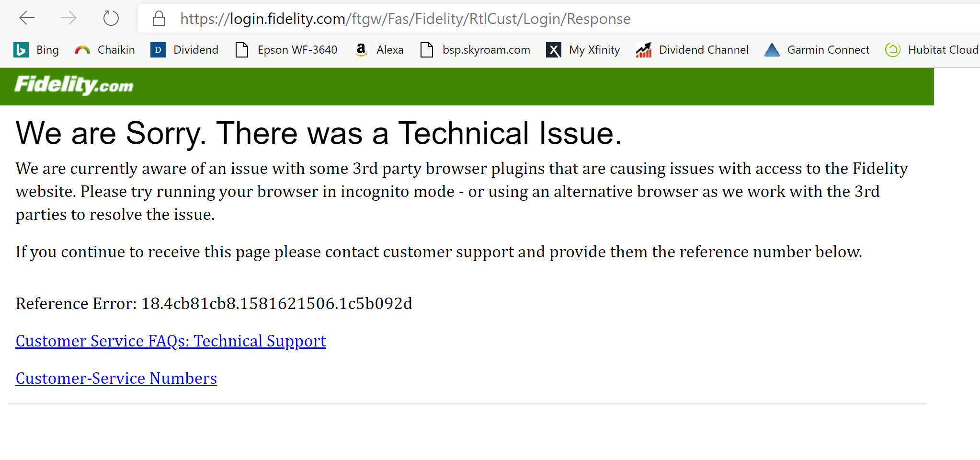Reload the page with the refresh icon
980x460 pixels.
[111, 19]
